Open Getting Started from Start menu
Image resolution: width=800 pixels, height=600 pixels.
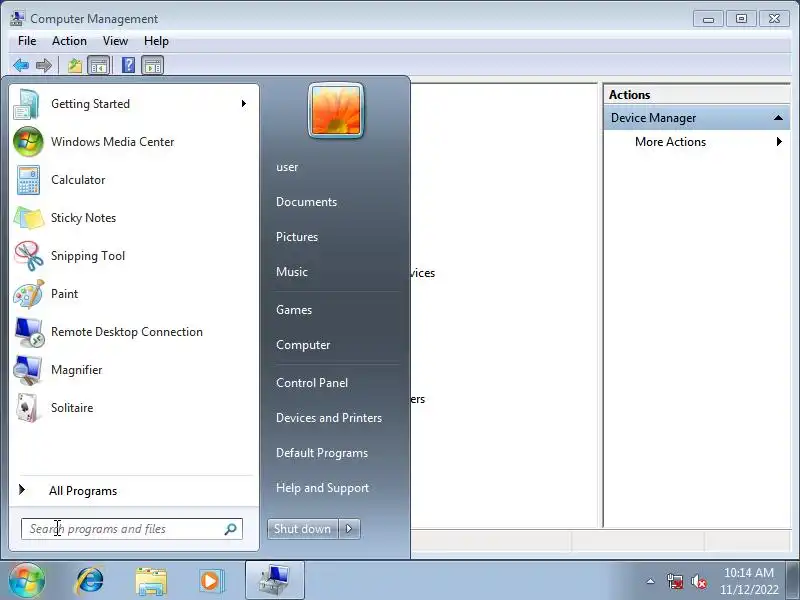pyautogui.click(x=134, y=104)
